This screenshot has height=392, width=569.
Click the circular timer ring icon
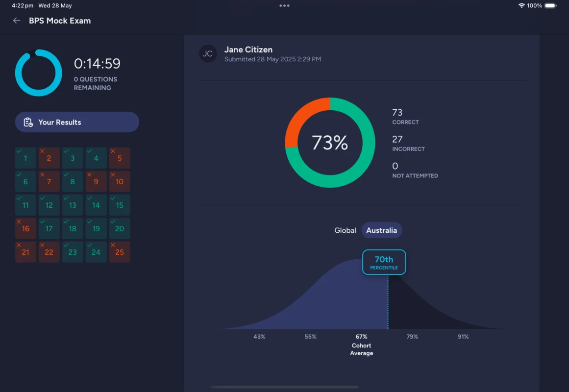tap(39, 73)
